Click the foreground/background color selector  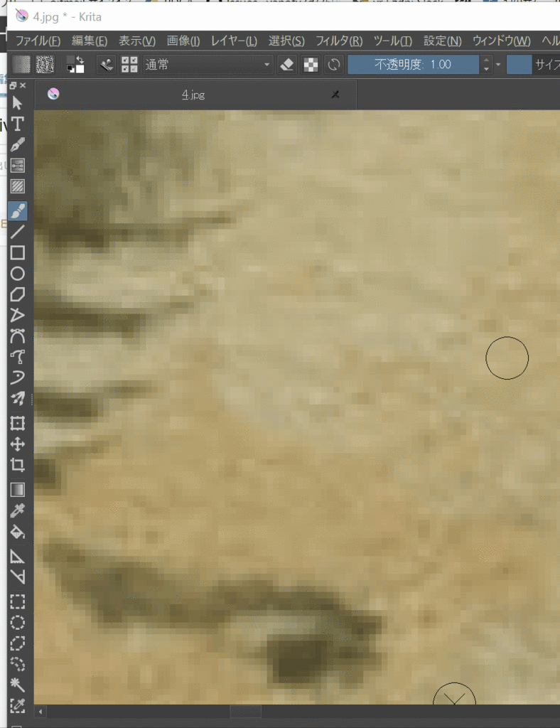(75, 65)
